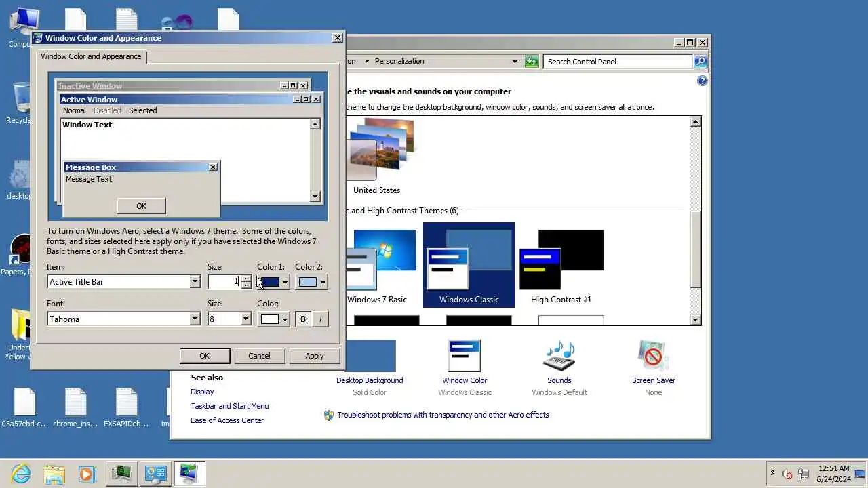Click the item Size input field
This screenshot has width=868, height=488.
(x=224, y=282)
